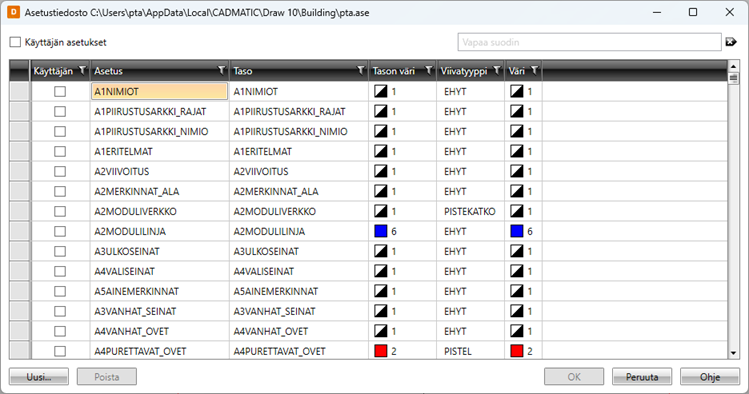This screenshot has height=394, width=749.
Task: Click the orange CADMATIC app icon in the title bar
Action: coord(13,12)
